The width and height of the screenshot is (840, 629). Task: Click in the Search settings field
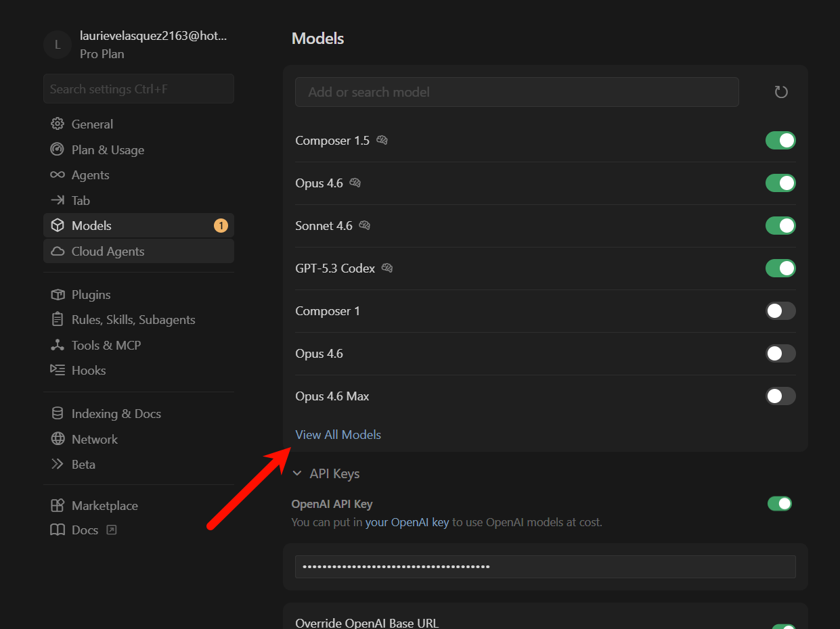tap(139, 89)
